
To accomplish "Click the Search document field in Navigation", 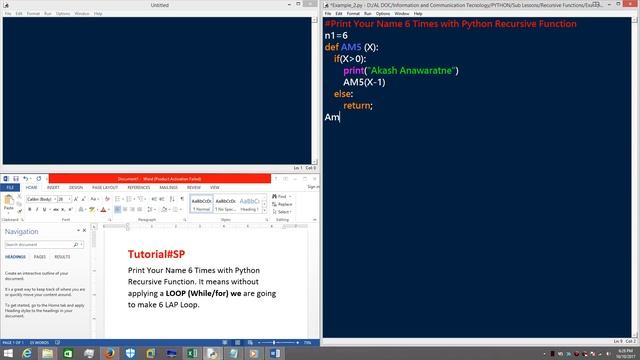I will [x=44, y=244].
